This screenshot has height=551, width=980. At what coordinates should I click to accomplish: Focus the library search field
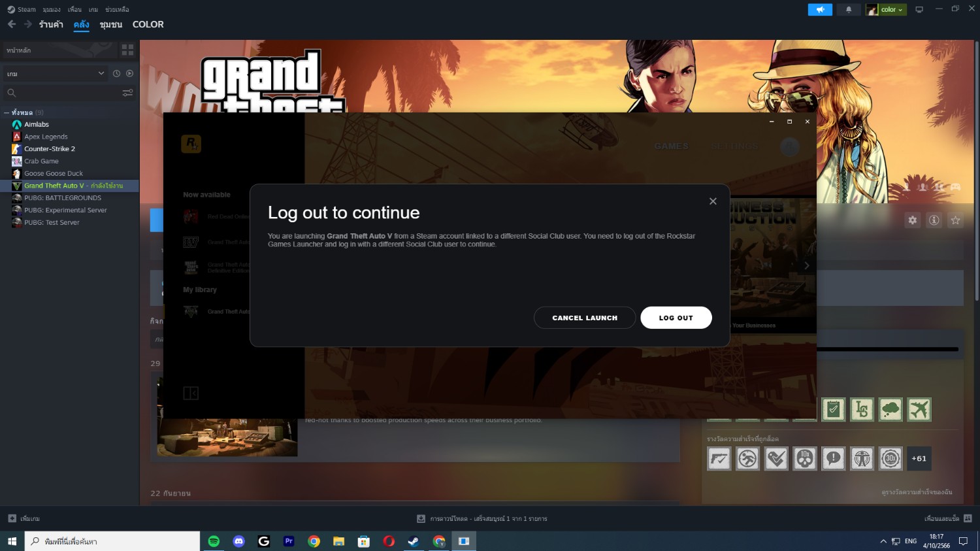tap(62, 93)
